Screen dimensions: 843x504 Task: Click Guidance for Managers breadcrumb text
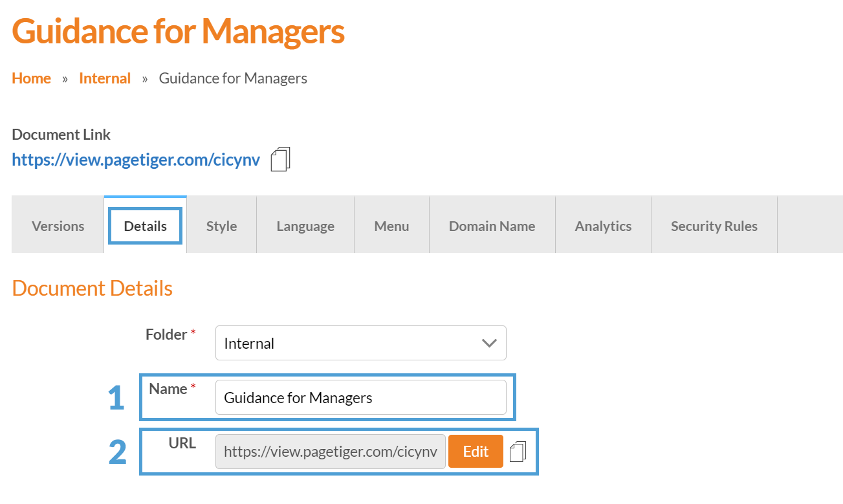click(x=233, y=78)
